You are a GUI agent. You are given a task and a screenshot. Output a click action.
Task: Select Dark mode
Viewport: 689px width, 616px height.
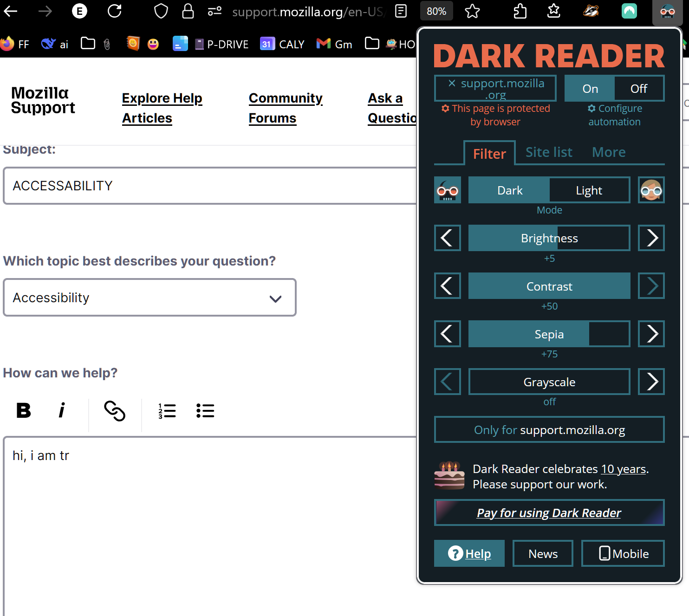pyautogui.click(x=509, y=190)
